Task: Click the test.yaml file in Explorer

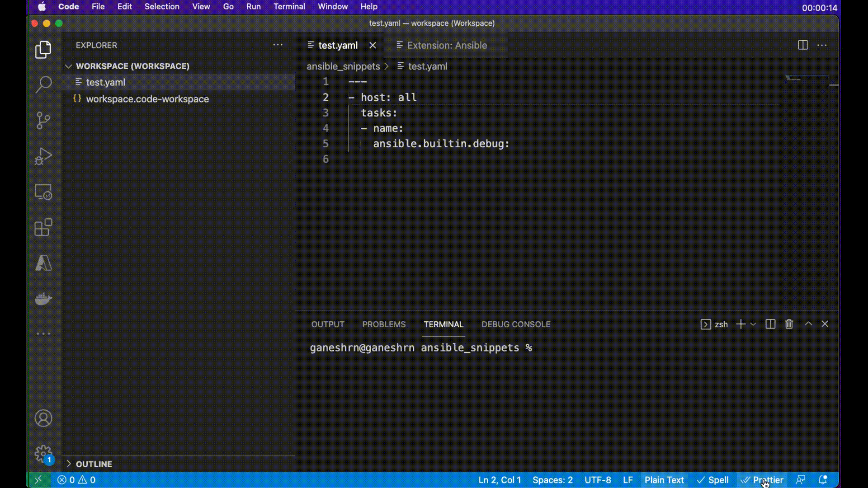Action: click(x=105, y=82)
